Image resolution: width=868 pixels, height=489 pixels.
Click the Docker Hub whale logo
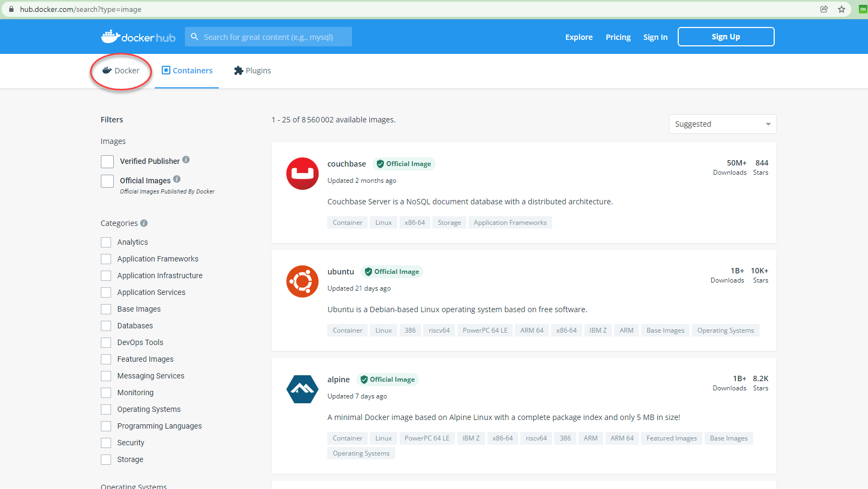[x=138, y=37]
